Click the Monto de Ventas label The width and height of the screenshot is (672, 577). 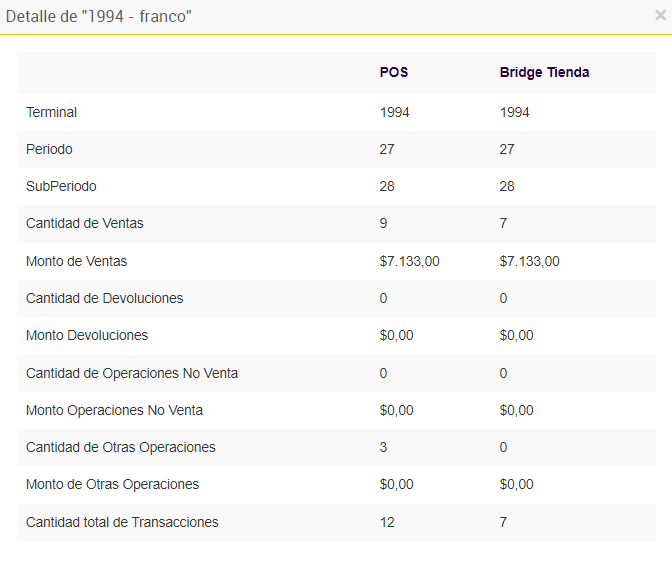click(77, 261)
